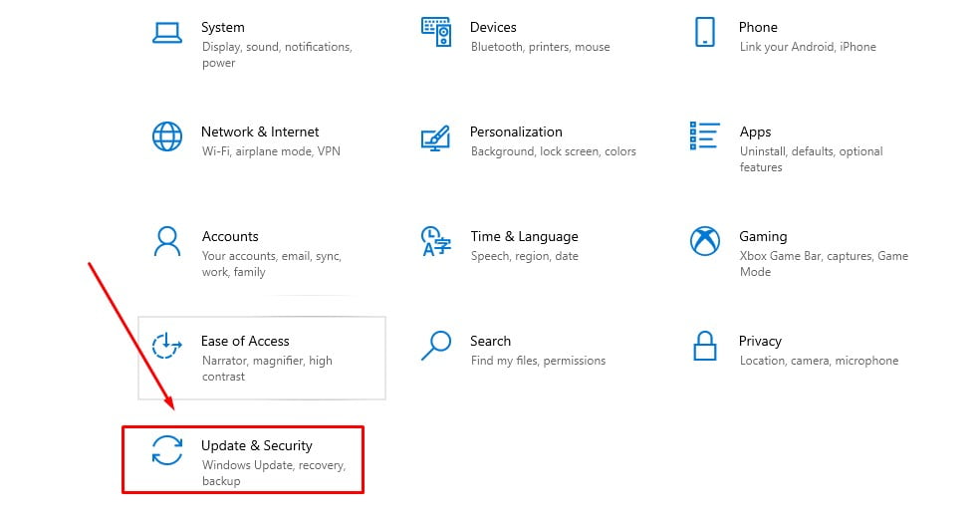Click the Accounts person icon

click(167, 242)
